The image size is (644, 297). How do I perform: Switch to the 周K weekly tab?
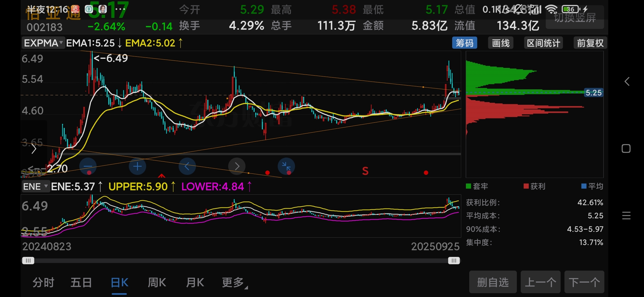point(157,282)
